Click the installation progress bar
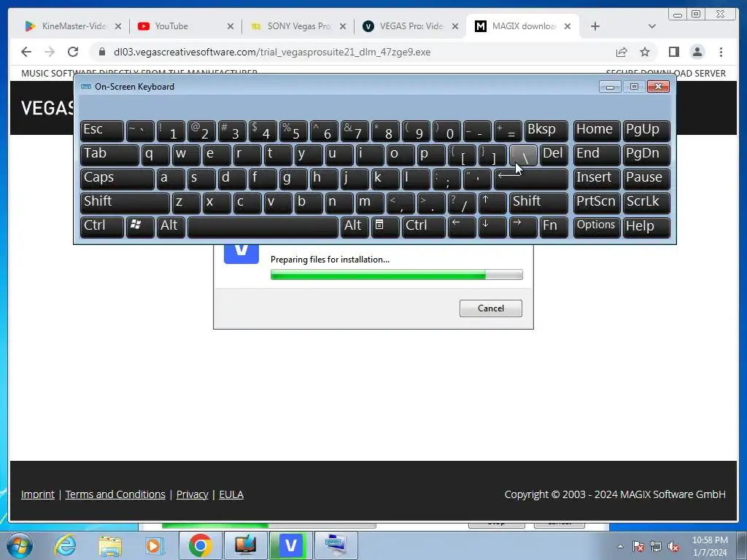The height and width of the screenshot is (560, 747). [x=396, y=275]
